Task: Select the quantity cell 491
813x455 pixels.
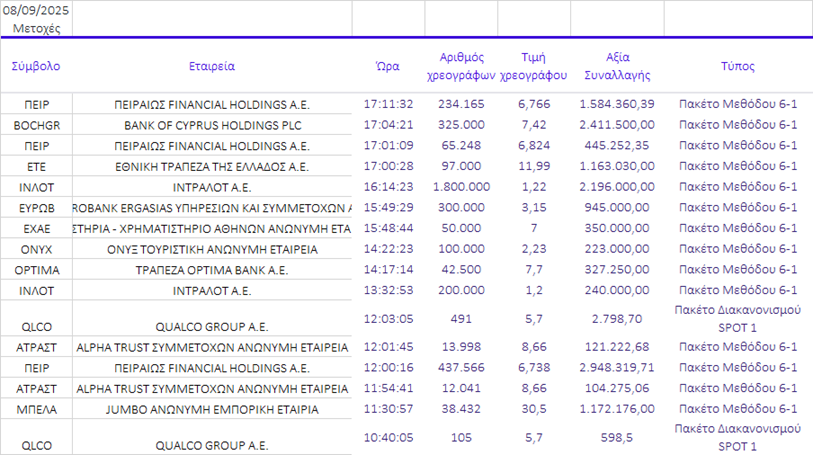Action: click(461, 319)
